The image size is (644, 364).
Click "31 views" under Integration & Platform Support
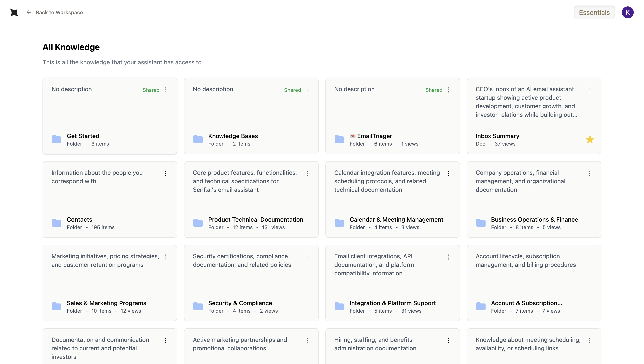(411, 311)
